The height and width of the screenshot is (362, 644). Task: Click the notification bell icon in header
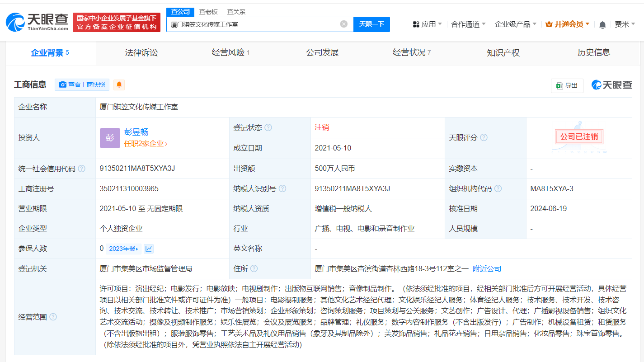coord(602,24)
